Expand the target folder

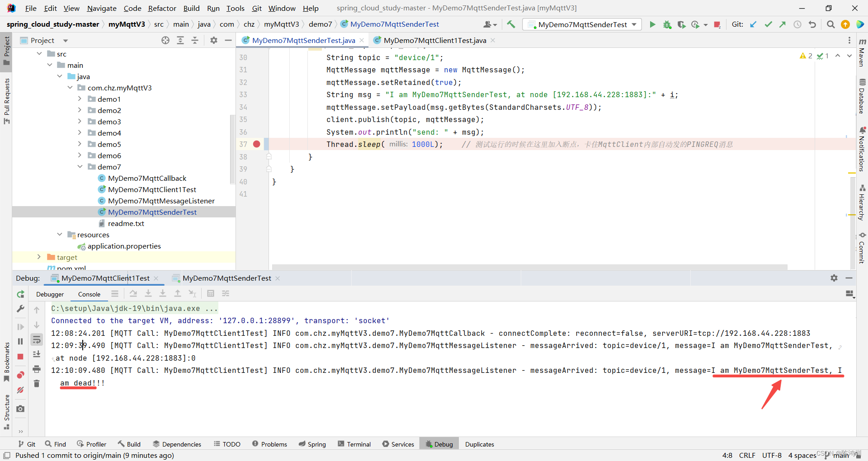[39, 257]
